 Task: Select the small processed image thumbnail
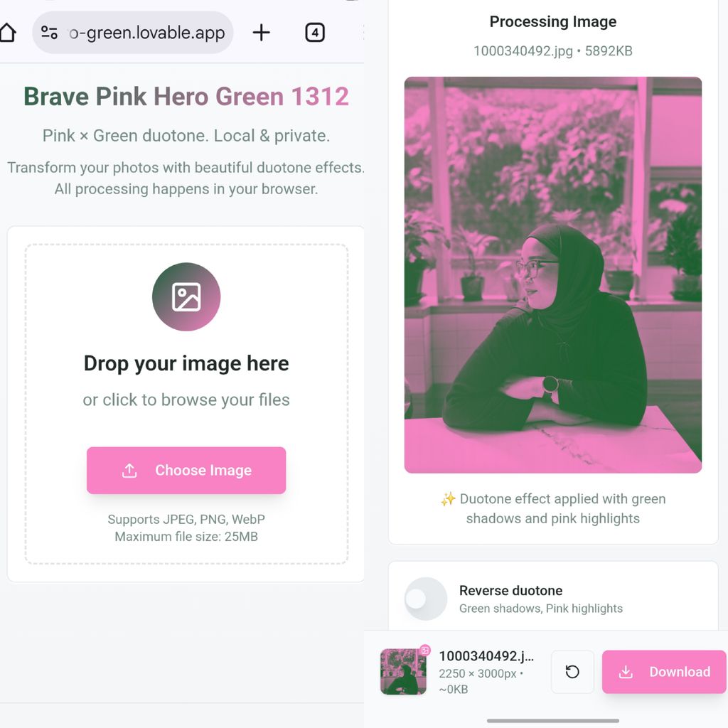(x=403, y=673)
